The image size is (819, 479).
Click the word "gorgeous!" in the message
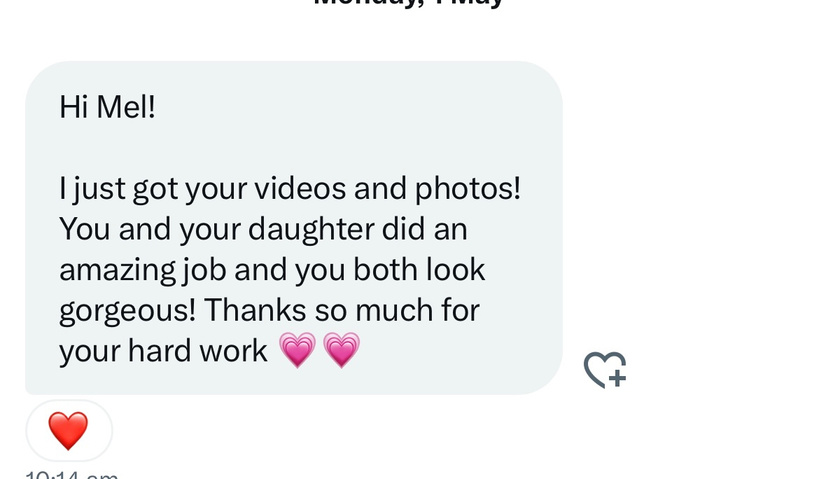(127, 311)
